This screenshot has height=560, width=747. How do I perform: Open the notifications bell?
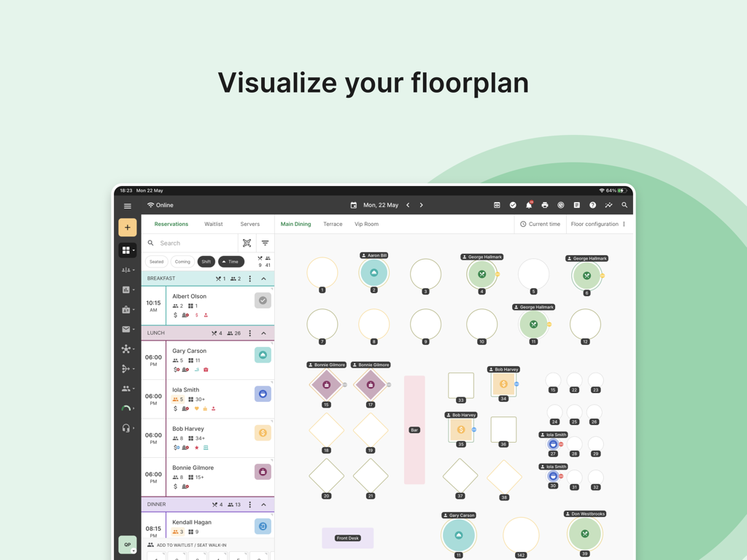(x=529, y=206)
